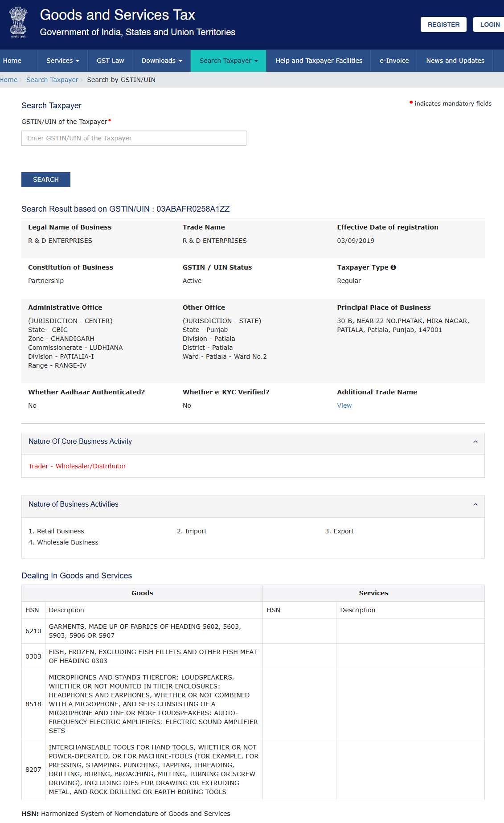Click the REGISTER button
Viewport: 504px width, 823px height.
coord(443,25)
